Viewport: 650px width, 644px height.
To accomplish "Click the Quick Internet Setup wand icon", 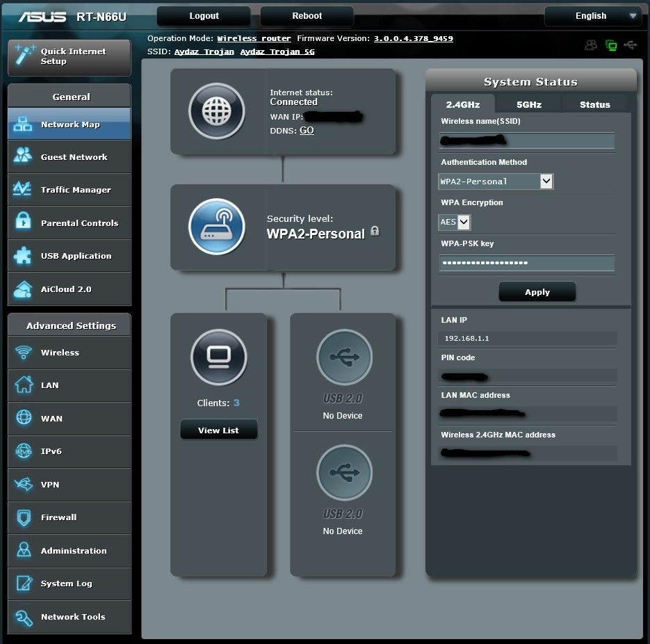I will [24, 55].
